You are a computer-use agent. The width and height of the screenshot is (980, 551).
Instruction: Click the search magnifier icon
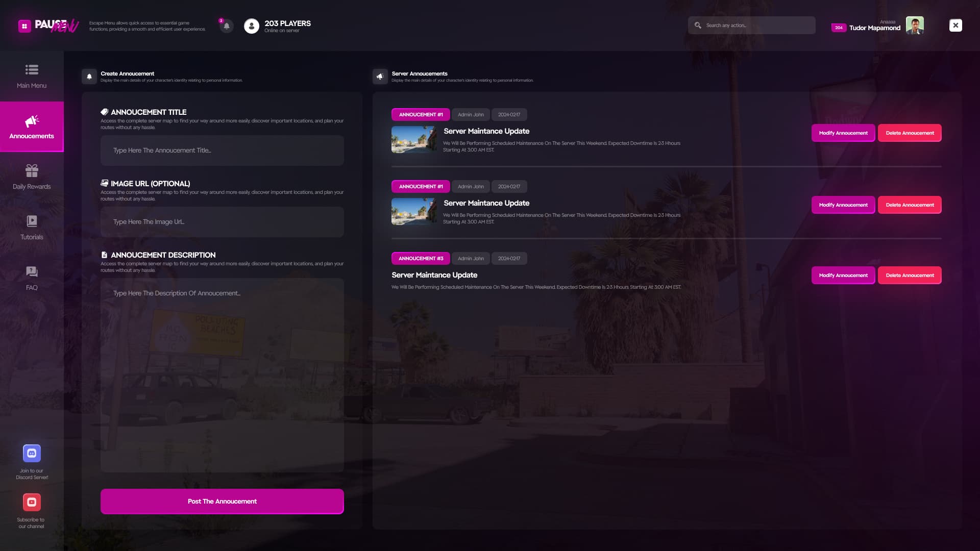pos(698,25)
